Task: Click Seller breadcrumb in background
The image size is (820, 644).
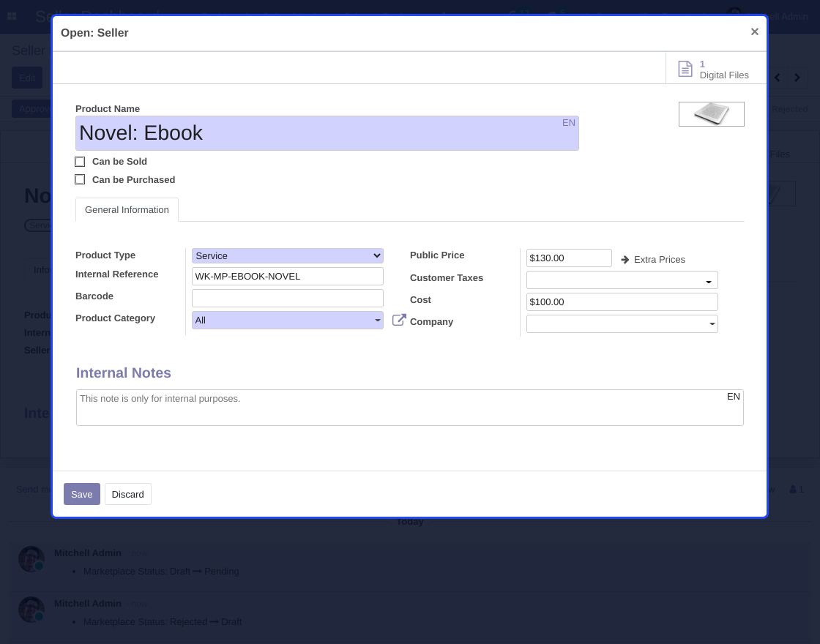Action: coord(29,50)
